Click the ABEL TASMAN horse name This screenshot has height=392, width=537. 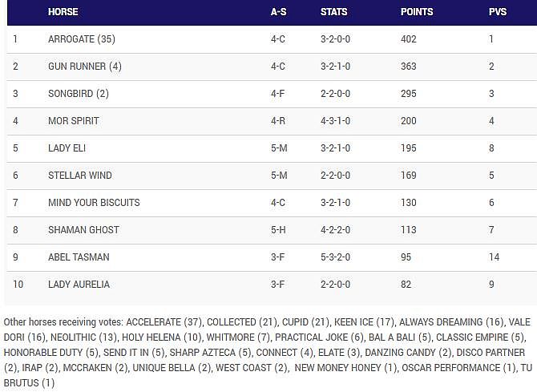[79, 257]
